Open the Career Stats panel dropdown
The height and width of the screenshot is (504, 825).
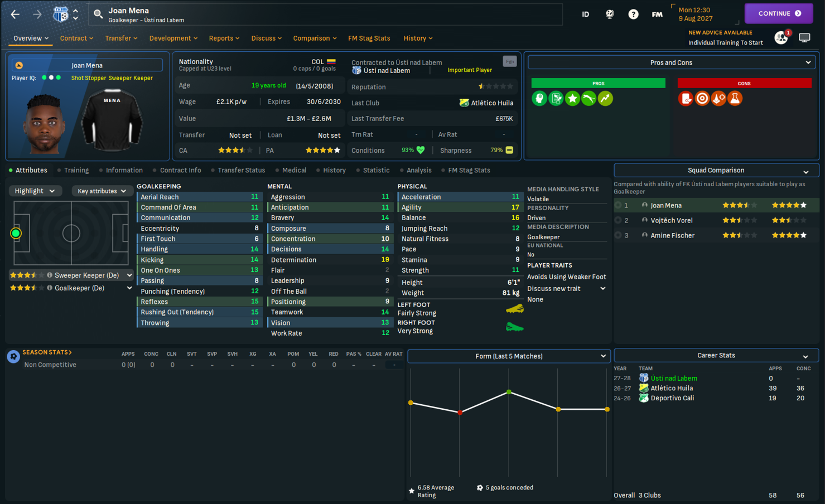pyautogui.click(x=716, y=356)
